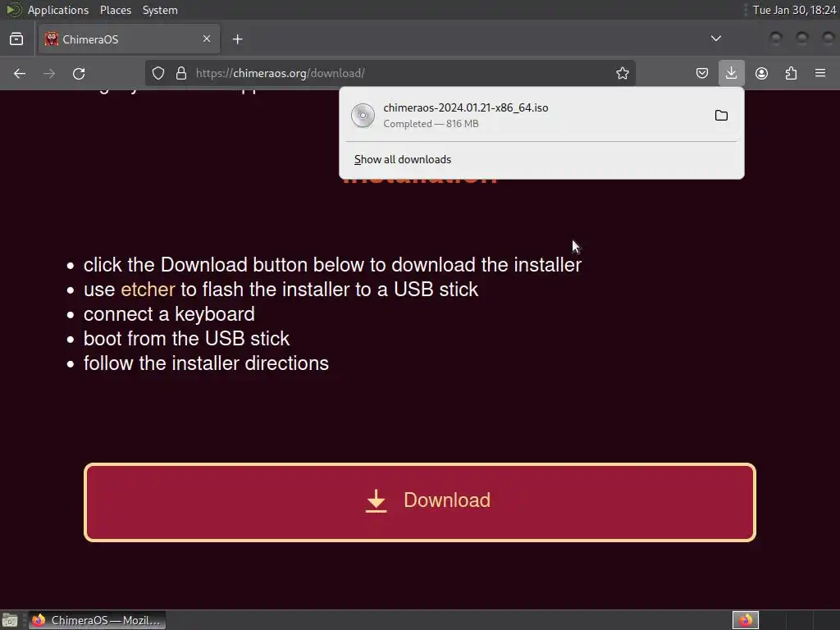Viewport: 840px width, 630px height.
Task: Close the ChimeraOS tab
Action: coord(207,39)
